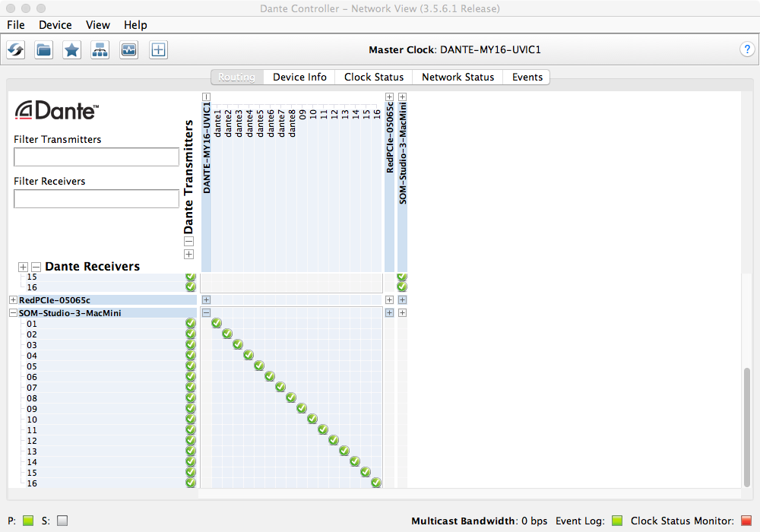Toggle subscription of dante2 to receiver 02
This screenshot has width=760, height=532.
point(227,334)
